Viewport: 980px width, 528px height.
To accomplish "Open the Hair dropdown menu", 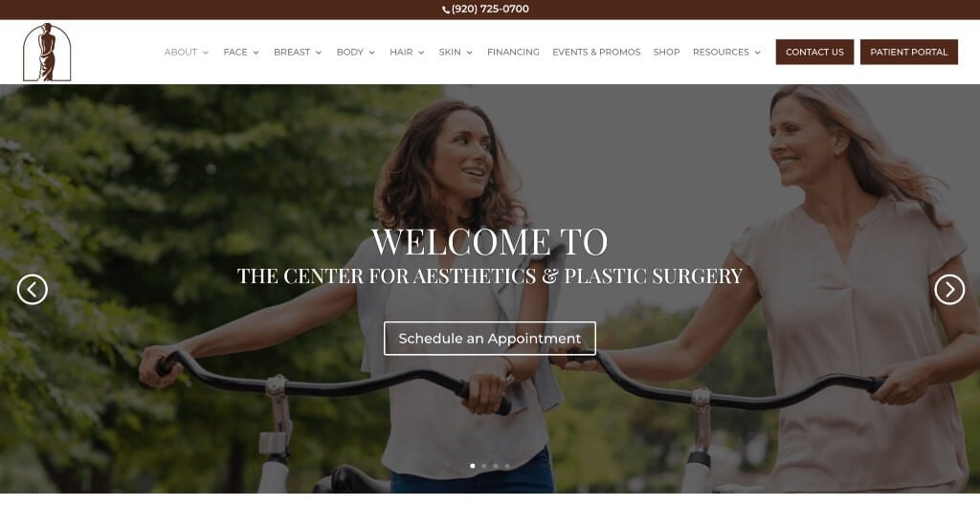I will coord(407,52).
